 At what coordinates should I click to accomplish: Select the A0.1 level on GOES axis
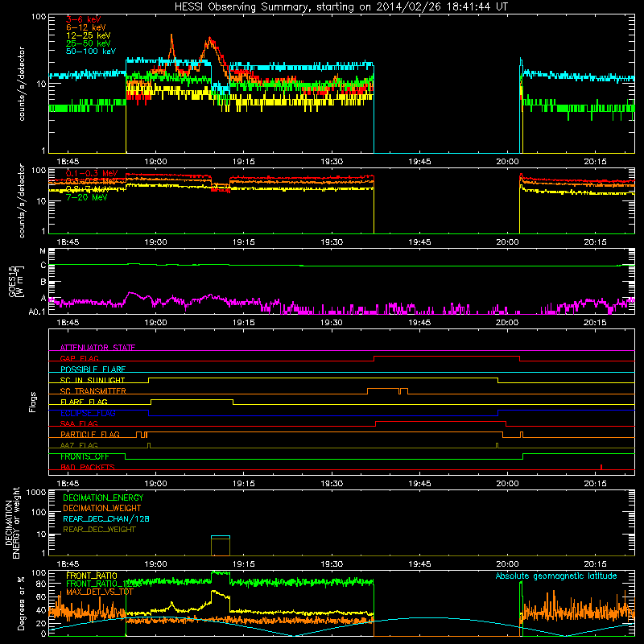pyautogui.click(x=37, y=312)
